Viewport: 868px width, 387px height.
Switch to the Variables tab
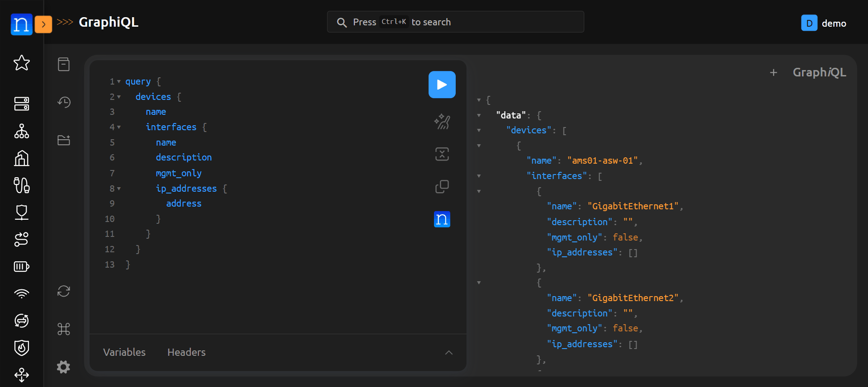pyautogui.click(x=124, y=352)
